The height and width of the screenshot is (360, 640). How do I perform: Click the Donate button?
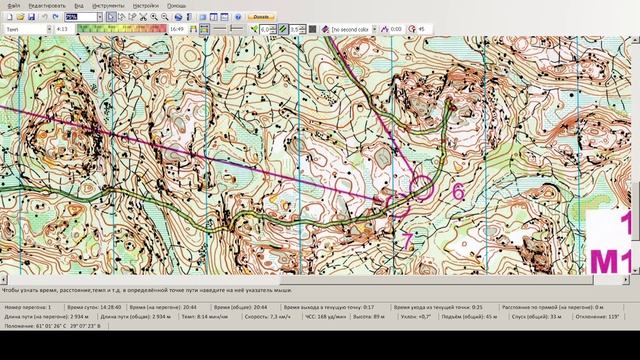pos(261,17)
